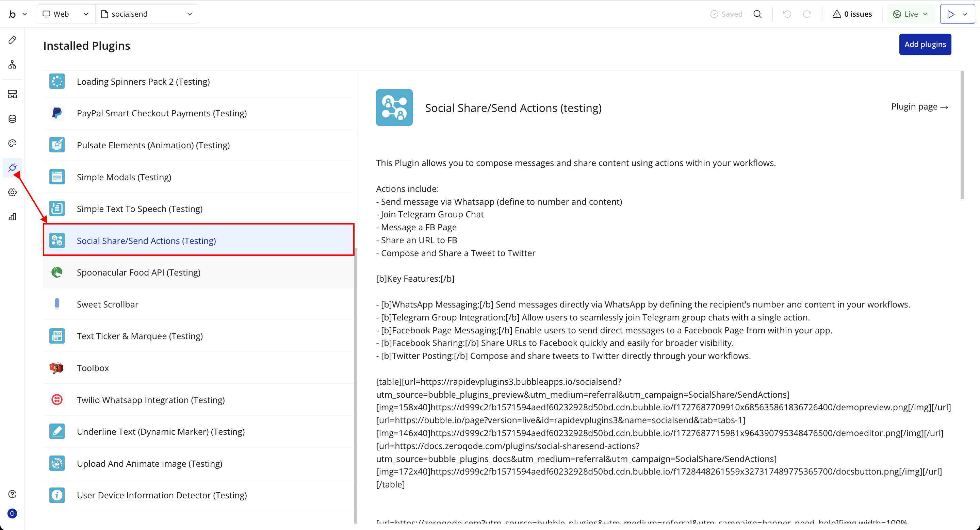Open the Styles palette icon
The height and width of the screenshot is (530, 980).
click(12, 143)
